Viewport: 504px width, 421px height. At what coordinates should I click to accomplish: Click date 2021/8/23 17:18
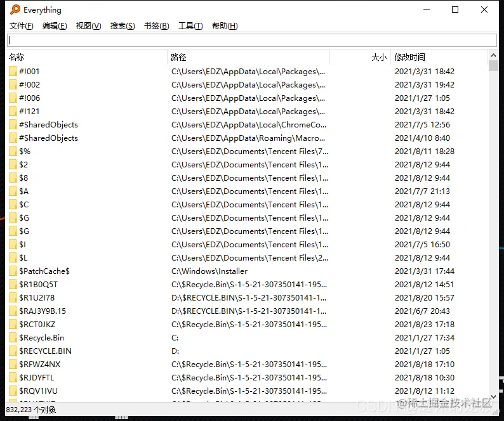tap(425, 325)
